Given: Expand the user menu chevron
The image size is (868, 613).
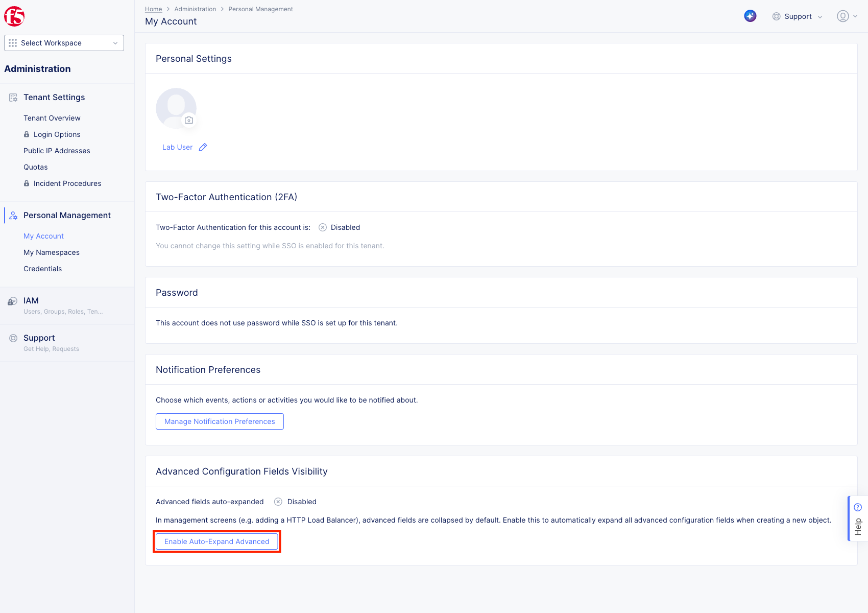Looking at the screenshot, I should pyautogui.click(x=855, y=16).
